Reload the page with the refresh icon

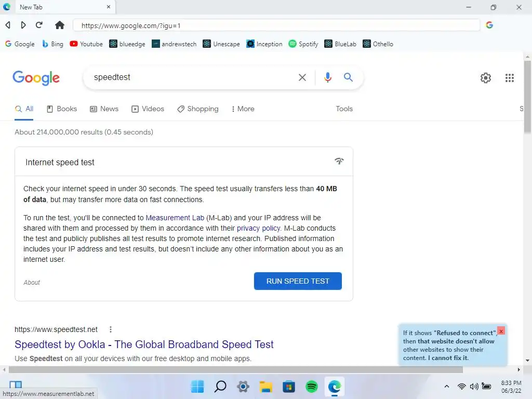tap(39, 25)
